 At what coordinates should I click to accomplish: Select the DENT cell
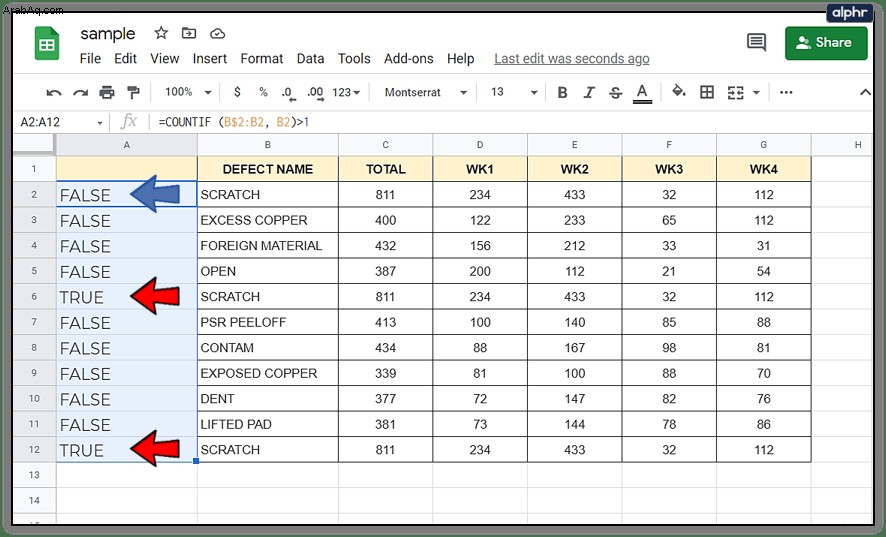(268, 399)
